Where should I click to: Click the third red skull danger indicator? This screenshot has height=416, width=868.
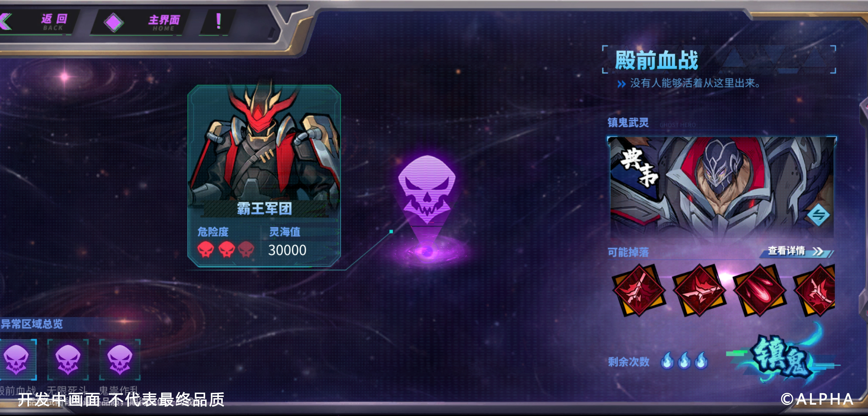246,250
